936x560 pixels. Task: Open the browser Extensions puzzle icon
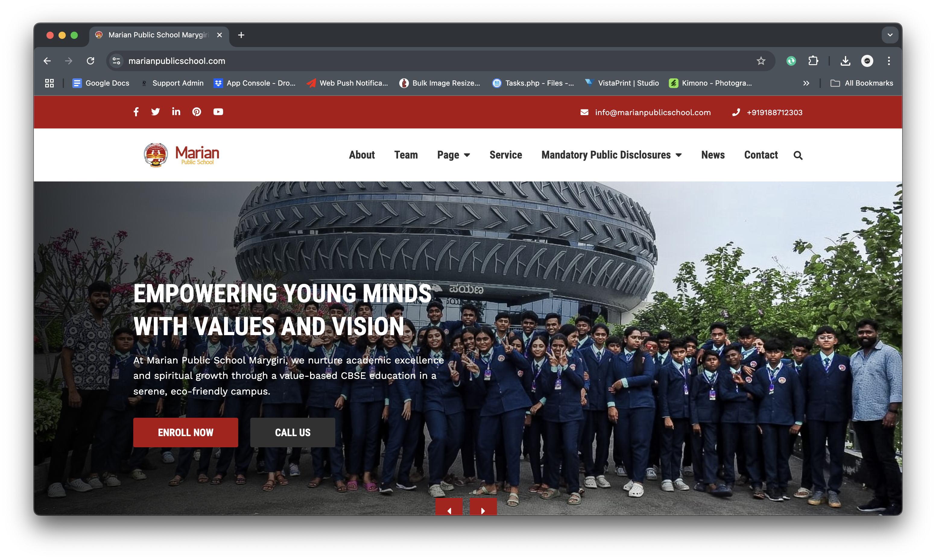click(x=813, y=61)
